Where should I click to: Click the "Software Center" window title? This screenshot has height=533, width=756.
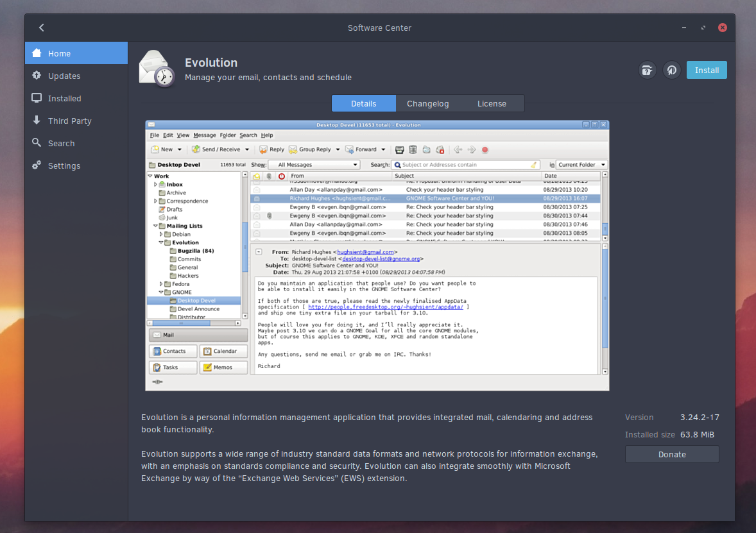tap(379, 28)
